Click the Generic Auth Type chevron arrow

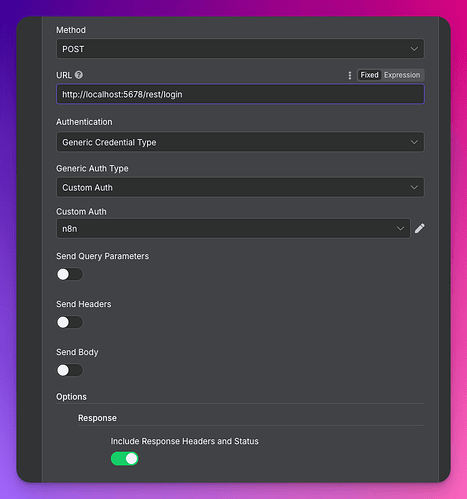pos(414,187)
